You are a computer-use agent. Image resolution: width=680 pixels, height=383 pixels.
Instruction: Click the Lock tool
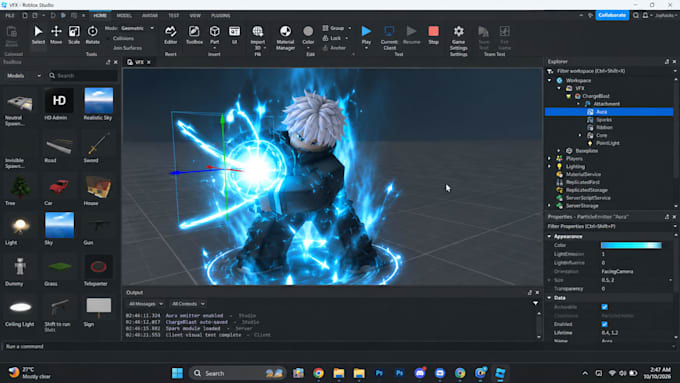(332, 38)
